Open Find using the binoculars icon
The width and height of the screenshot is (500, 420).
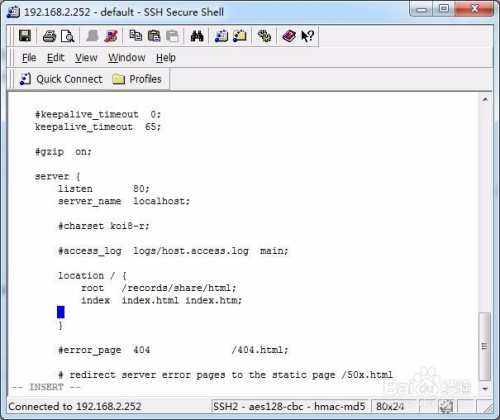click(197, 36)
